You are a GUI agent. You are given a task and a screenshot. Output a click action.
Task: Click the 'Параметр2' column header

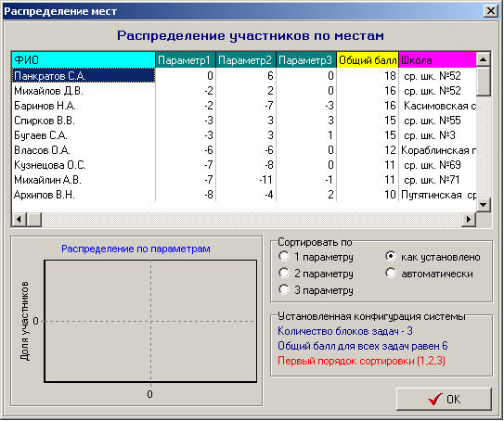(x=246, y=60)
